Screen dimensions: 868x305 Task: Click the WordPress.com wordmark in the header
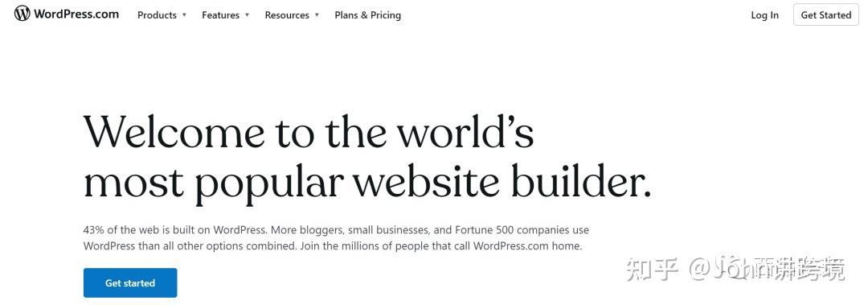[76, 14]
